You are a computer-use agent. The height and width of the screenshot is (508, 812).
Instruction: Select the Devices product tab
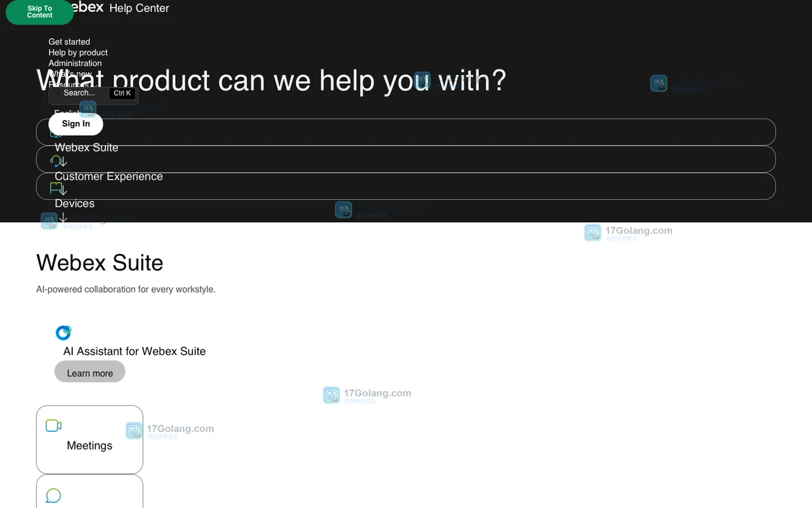click(406, 186)
